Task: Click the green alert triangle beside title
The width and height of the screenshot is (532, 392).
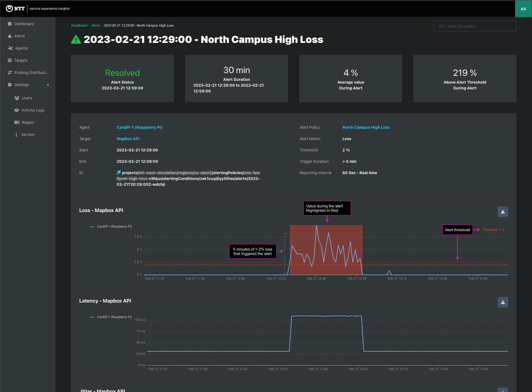Action: pyautogui.click(x=76, y=40)
